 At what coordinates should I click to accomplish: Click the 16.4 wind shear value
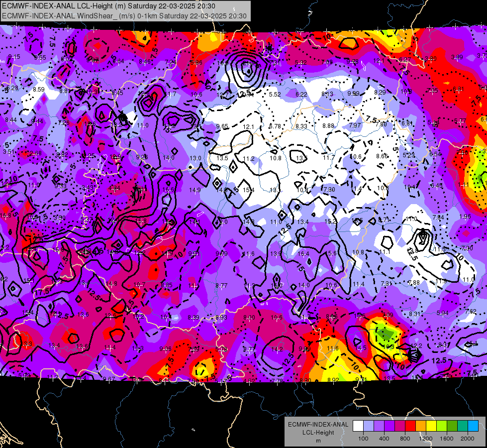click(303, 254)
